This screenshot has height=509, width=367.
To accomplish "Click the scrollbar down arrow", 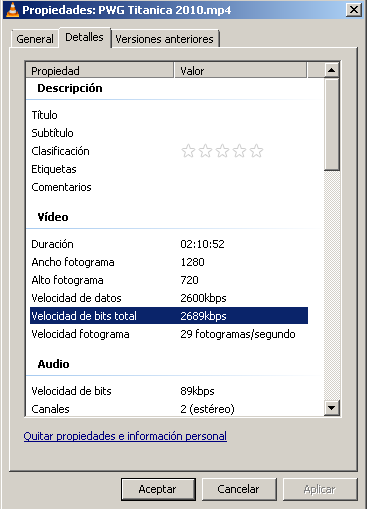I will coord(331,407).
